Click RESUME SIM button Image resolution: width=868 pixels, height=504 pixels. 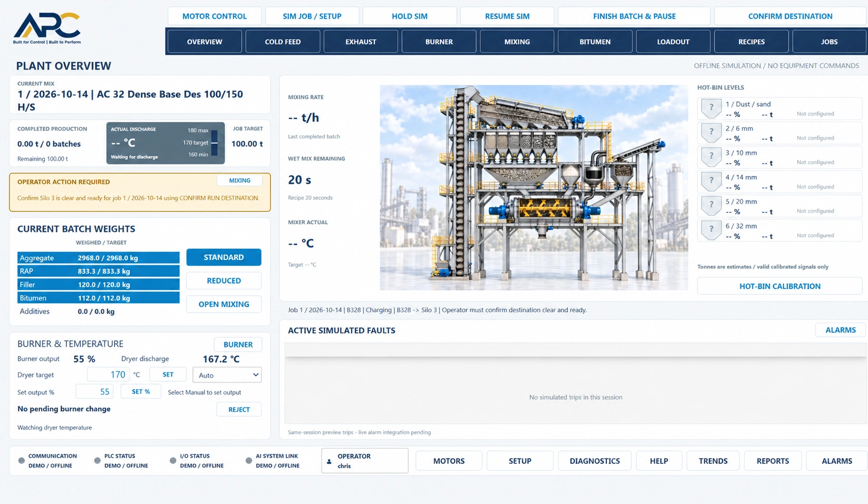507,16
